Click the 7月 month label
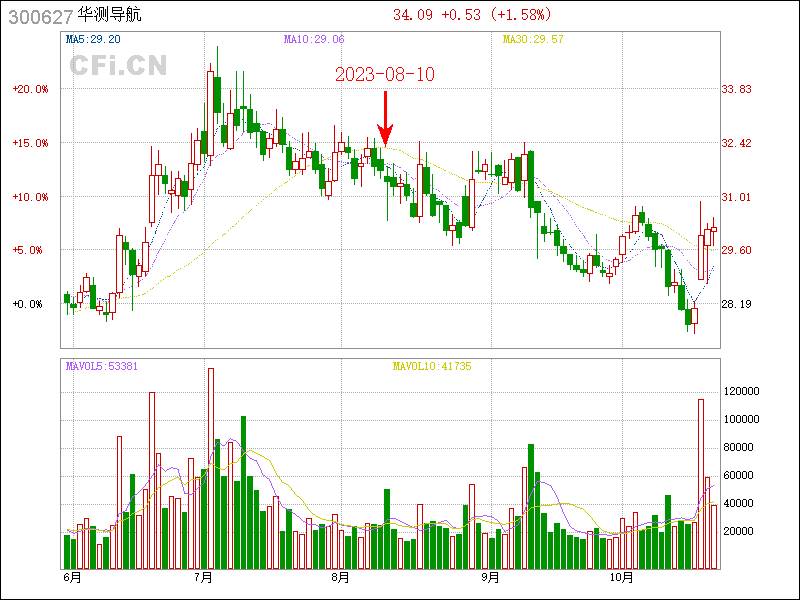This screenshot has width=800, height=600. [x=203, y=578]
